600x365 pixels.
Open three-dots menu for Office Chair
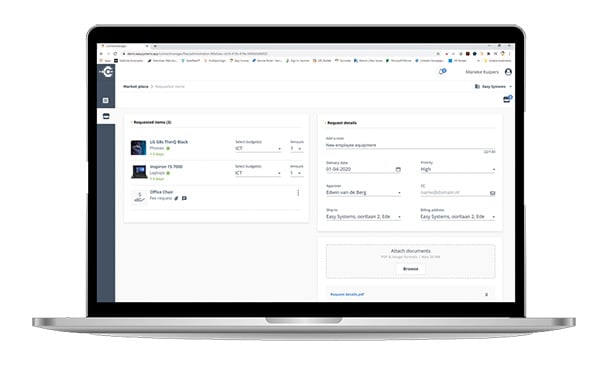click(x=298, y=193)
